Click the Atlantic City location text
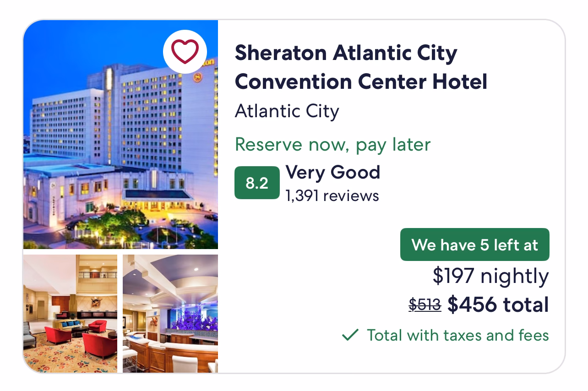The width and height of the screenshot is (588, 391). click(287, 111)
